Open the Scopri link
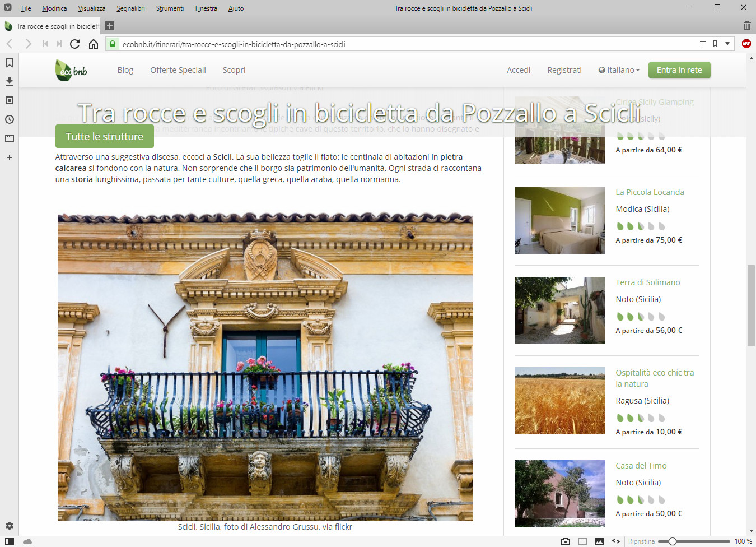The image size is (756, 547). tap(234, 70)
